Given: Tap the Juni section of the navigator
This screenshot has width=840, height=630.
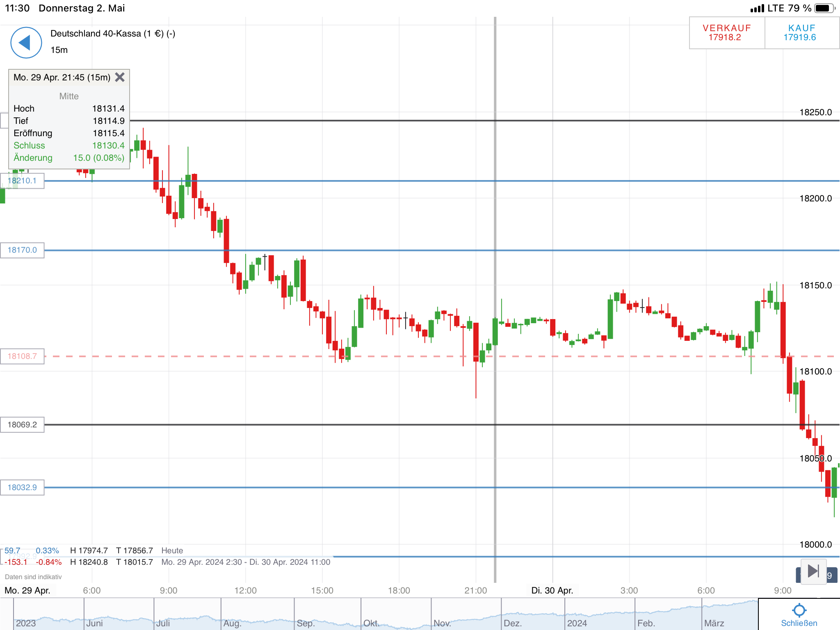Looking at the screenshot, I should coord(94,623).
